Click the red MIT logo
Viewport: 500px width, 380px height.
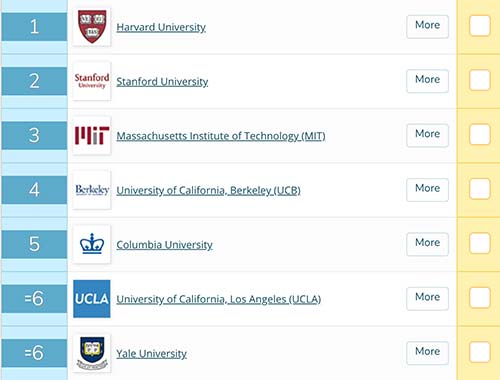coord(92,135)
